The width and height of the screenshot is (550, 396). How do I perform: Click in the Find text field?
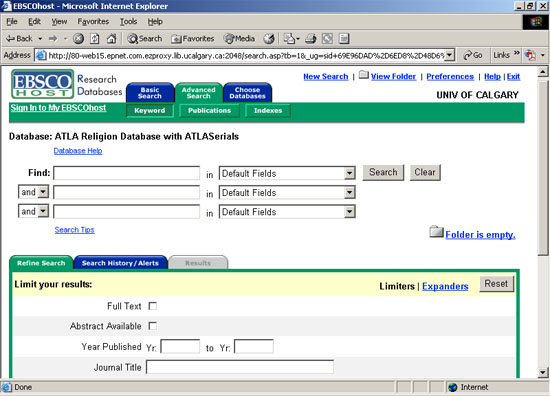tap(127, 173)
